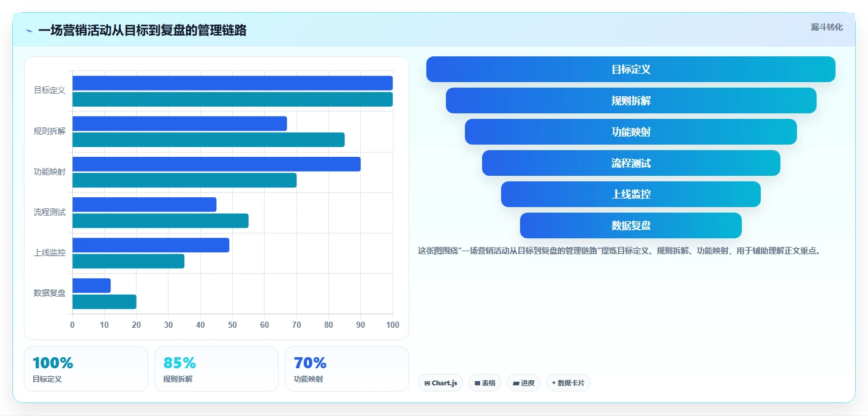This screenshot has height=416, width=868.
Task: Click the blue bar for 目标定义
Action: click(232, 83)
